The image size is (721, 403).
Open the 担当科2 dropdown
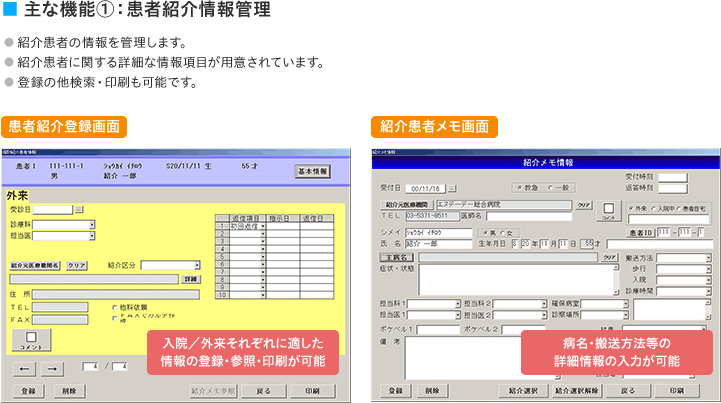coord(544,304)
